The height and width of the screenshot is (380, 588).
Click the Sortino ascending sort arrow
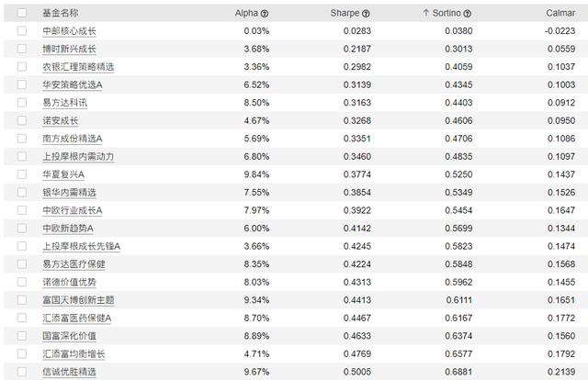pyautogui.click(x=425, y=13)
